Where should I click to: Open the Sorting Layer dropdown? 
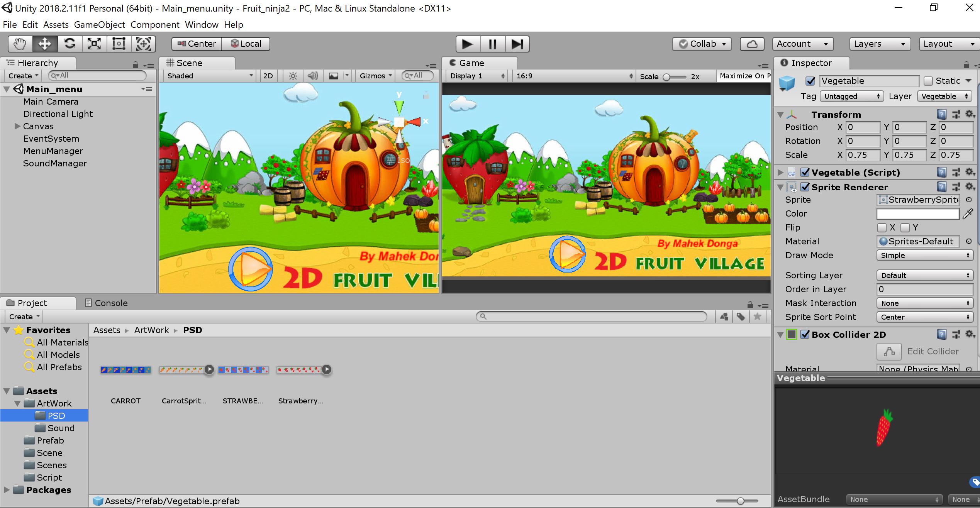pyautogui.click(x=924, y=275)
